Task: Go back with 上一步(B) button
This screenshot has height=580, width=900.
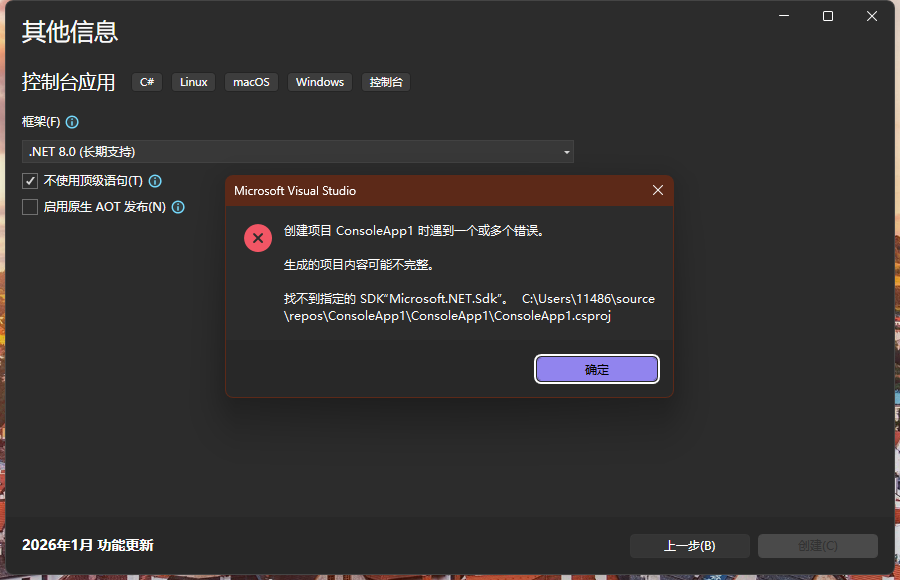Action: [x=690, y=546]
